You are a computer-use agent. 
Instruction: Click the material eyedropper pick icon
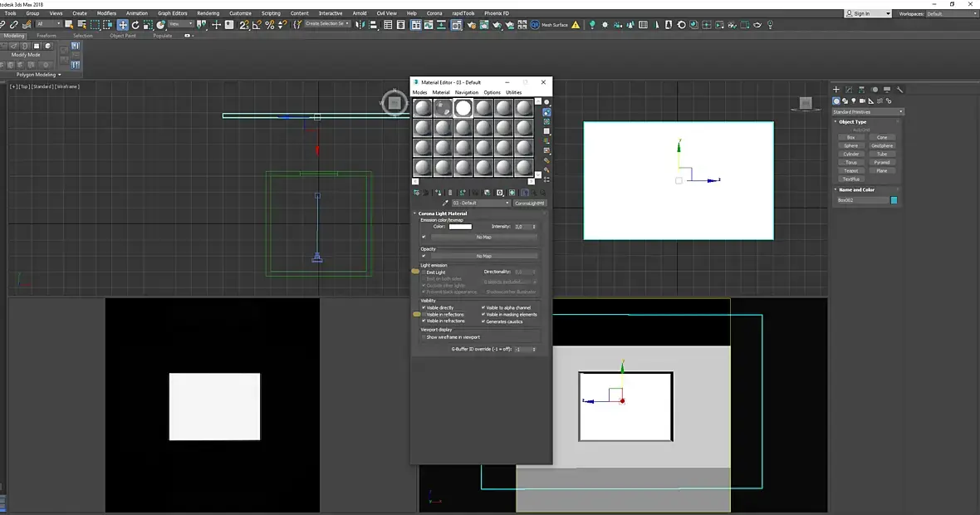pyautogui.click(x=445, y=203)
